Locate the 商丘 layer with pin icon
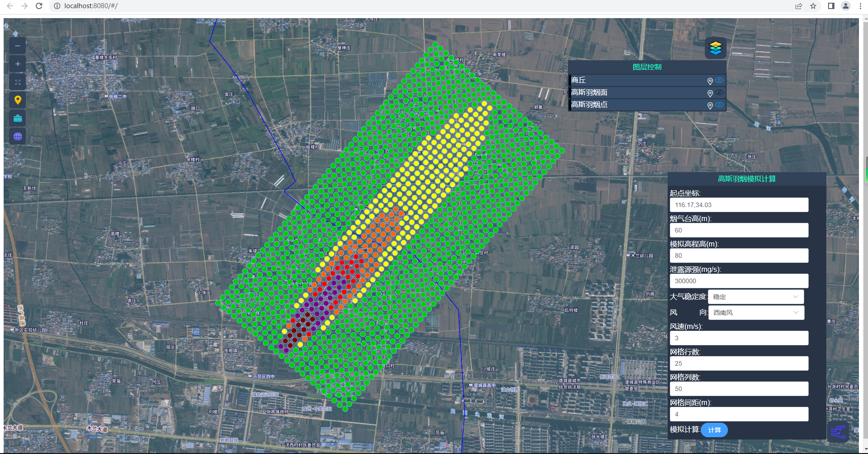Viewport: 868px width, 454px height. pos(710,81)
